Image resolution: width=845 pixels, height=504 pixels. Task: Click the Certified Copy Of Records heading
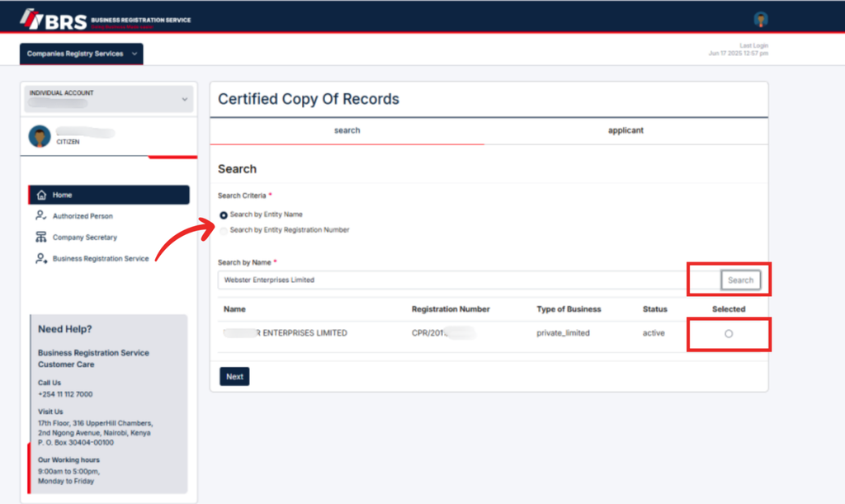click(x=309, y=99)
